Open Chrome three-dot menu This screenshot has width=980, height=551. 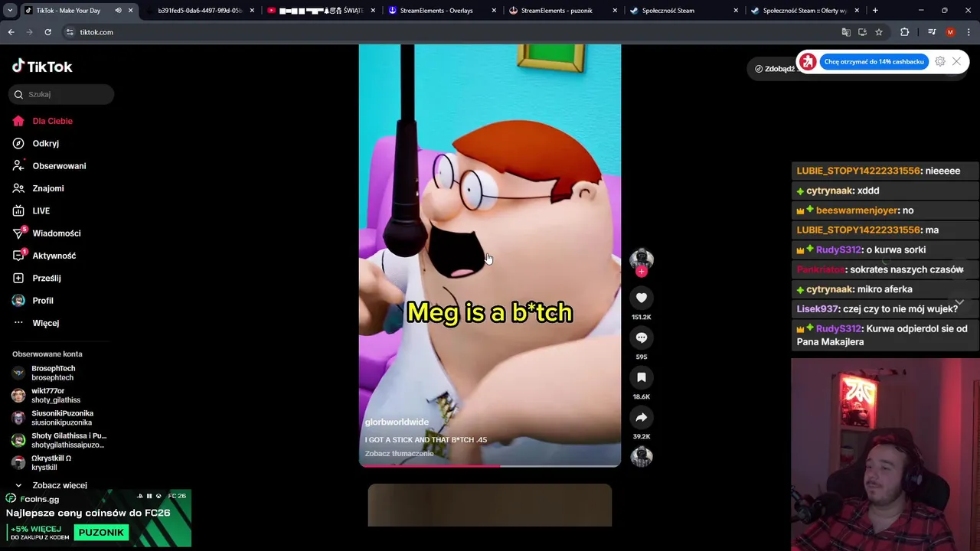(969, 32)
